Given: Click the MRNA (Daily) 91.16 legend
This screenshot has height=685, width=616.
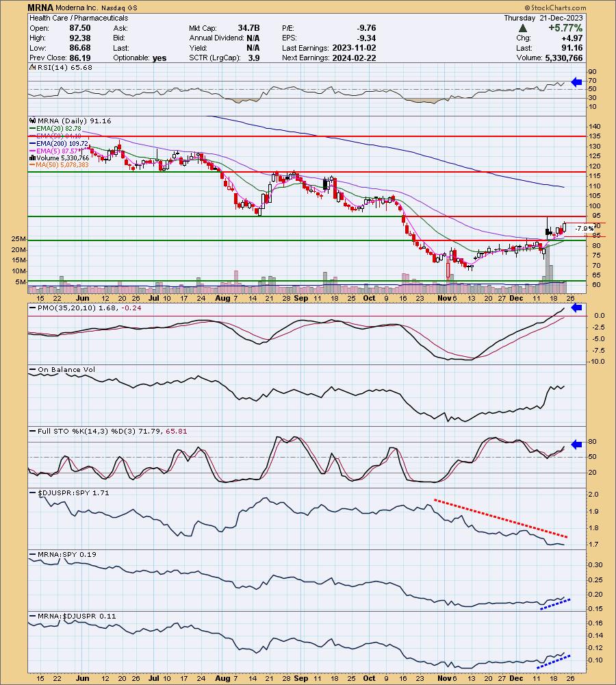Looking at the screenshot, I should pos(74,121).
